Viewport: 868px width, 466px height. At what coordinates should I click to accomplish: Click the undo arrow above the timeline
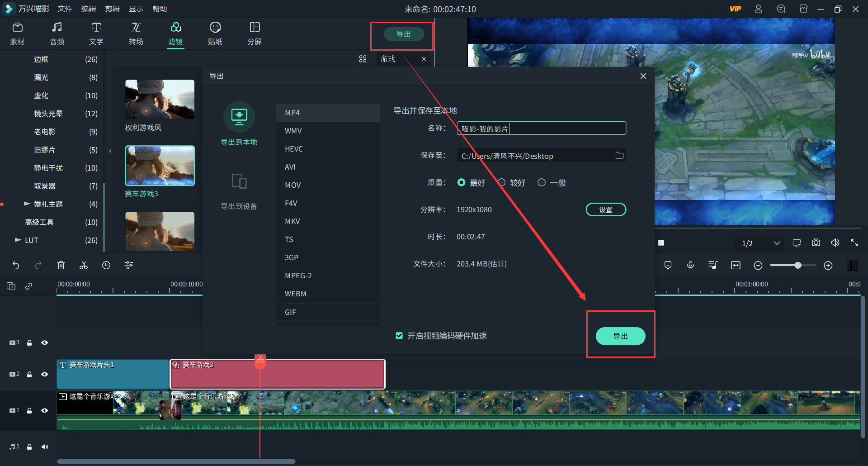pyautogui.click(x=16, y=265)
